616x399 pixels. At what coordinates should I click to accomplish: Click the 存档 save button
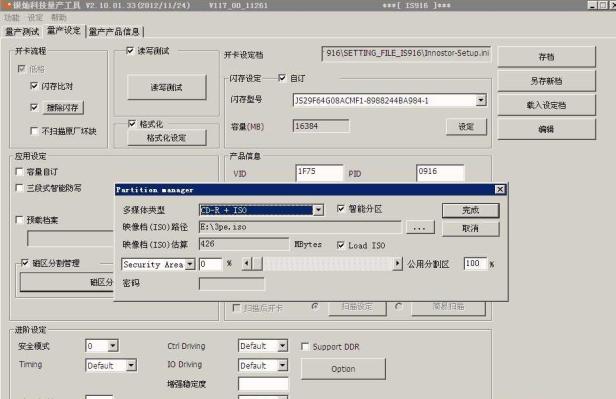[x=546, y=57]
